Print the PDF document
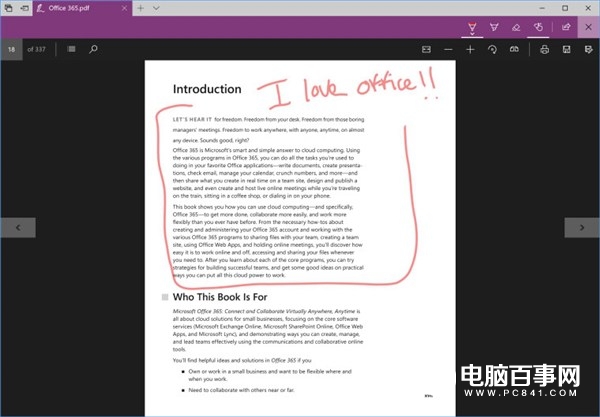This screenshot has height=417, width=600. [545, 49]
